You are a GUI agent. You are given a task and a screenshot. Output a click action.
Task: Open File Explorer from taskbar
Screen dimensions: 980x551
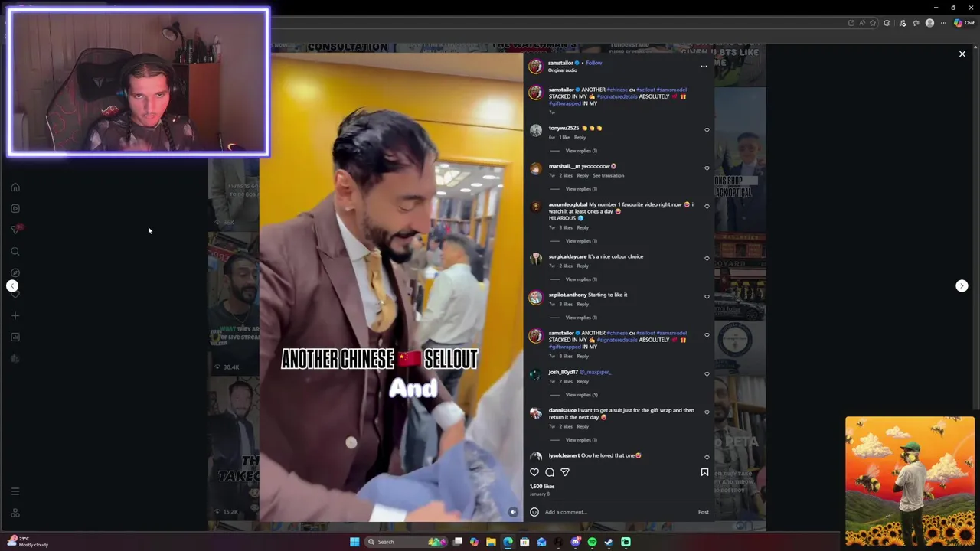[x=491, y=542]
